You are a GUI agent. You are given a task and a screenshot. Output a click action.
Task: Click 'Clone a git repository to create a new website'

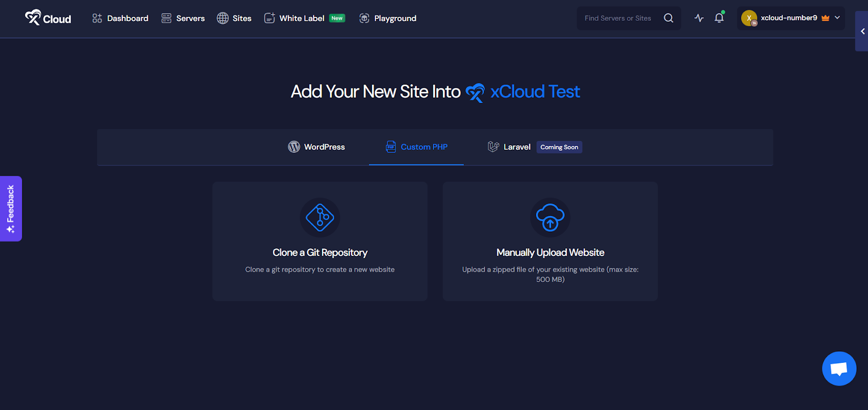[x=320, y=270]
